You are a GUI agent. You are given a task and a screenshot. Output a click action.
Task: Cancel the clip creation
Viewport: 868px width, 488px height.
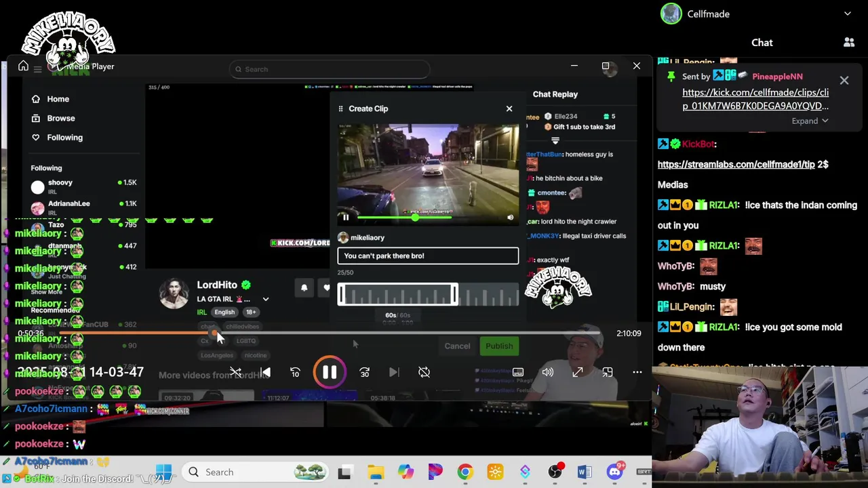(457, 346)
